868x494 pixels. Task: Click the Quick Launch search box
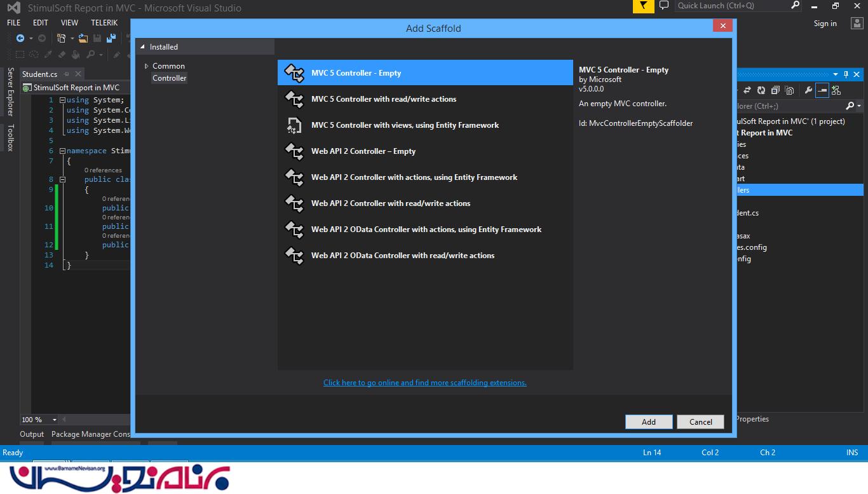tap(731, 6)
